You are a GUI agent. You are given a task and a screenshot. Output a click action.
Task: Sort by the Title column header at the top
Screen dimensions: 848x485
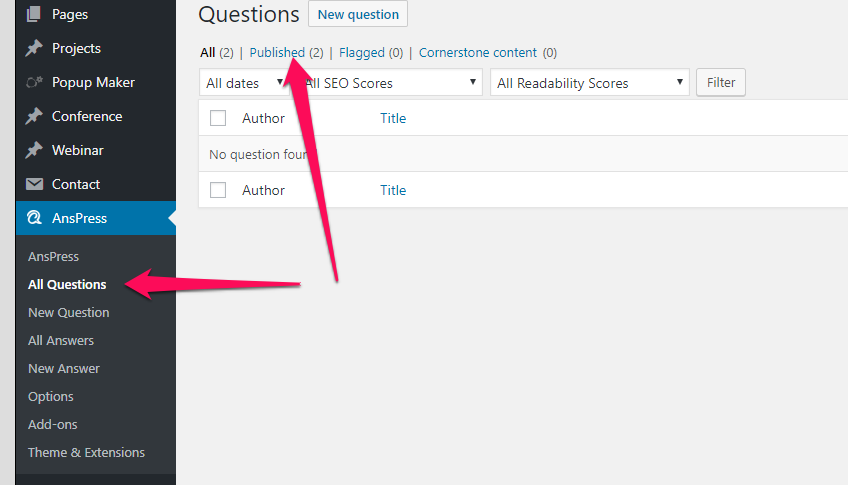point(393,118)
